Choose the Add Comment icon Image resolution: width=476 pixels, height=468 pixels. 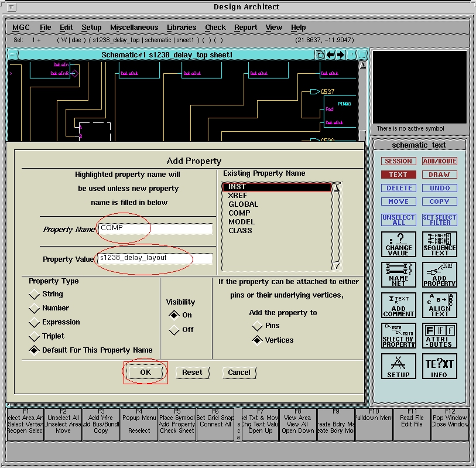[398, 305]
